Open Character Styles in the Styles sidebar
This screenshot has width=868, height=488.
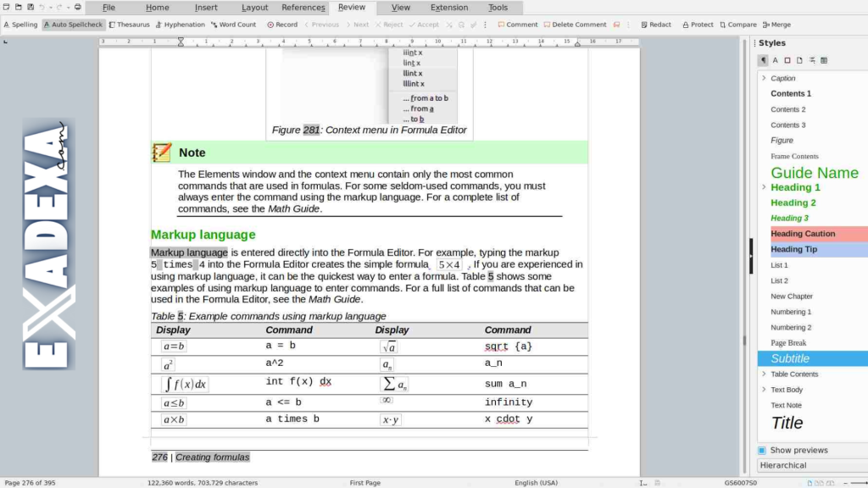tap(776, 60)
